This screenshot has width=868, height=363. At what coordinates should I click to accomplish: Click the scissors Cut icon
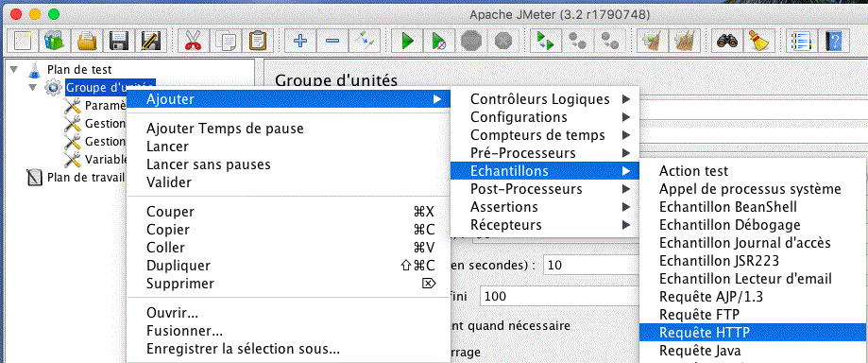192,41
